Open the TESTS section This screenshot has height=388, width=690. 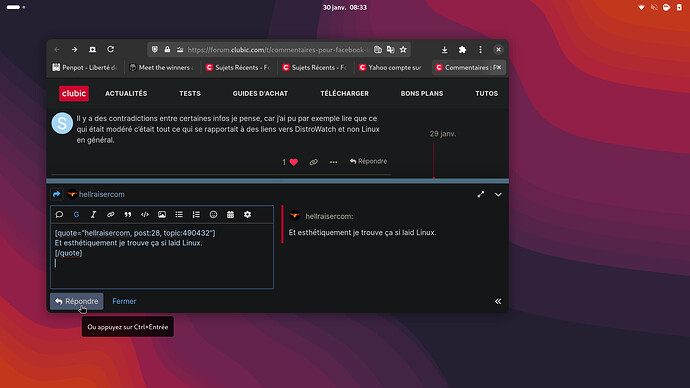190,93
